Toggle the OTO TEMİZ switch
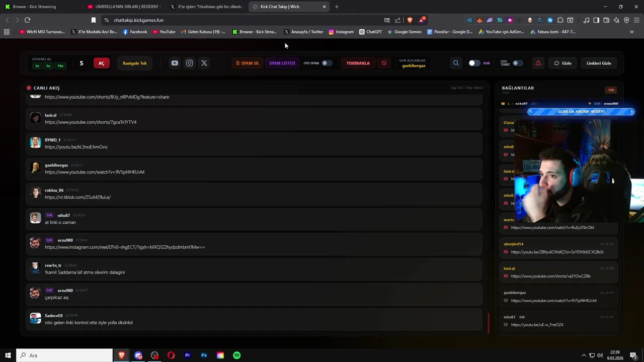 (517, 63)
